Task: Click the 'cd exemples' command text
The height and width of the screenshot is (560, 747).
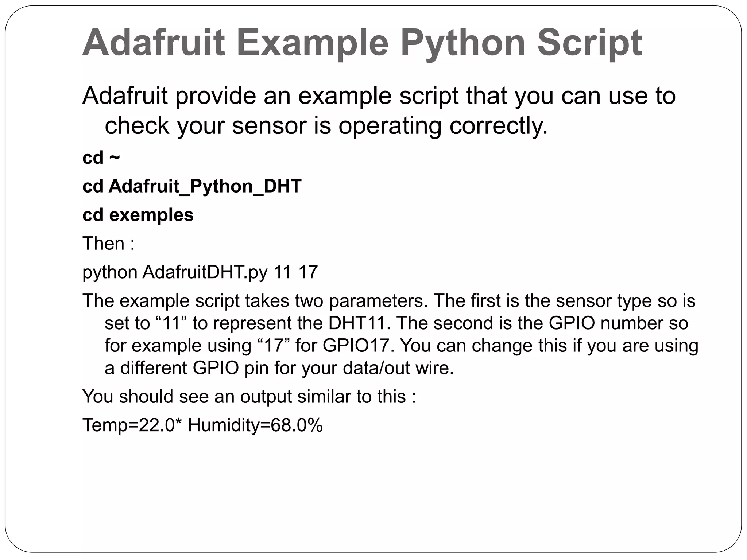Action: click(138, 215)
